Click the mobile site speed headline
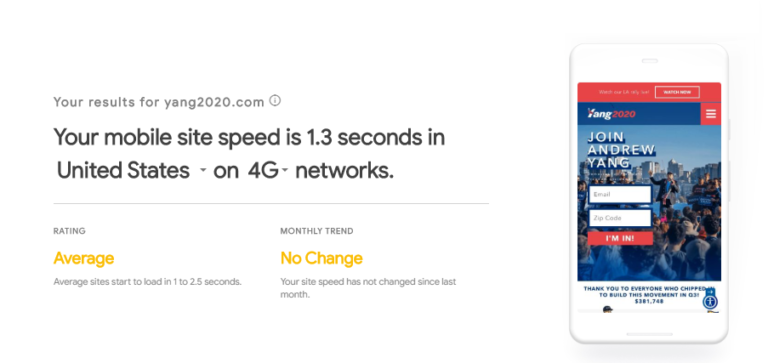This screenshot has height=363, width=768. click(249, 153)
